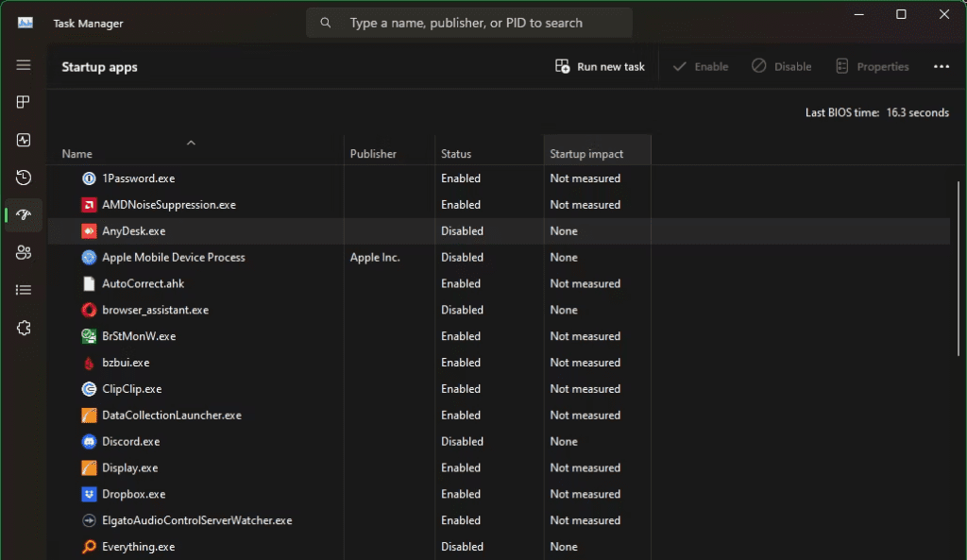Image resolution: width=967 pixels, height=560 pixels.
Task: Open Services page puzzle icon
Action: [24, 328]
